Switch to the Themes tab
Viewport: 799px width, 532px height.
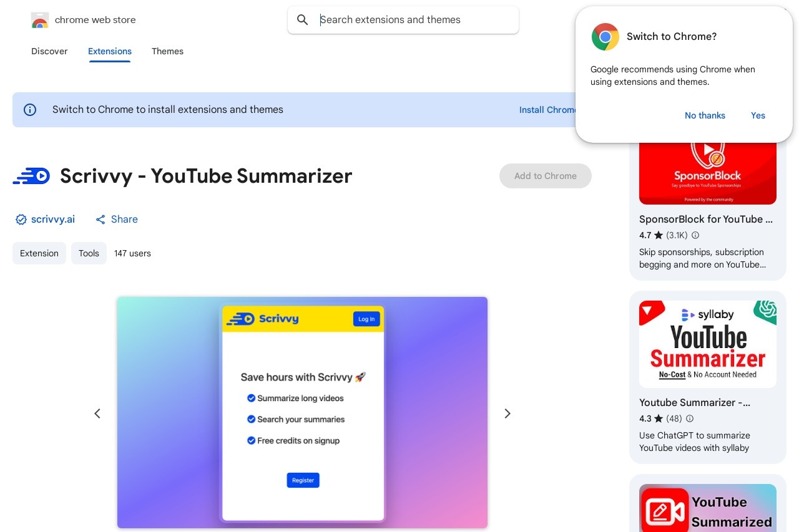(167, 51)
